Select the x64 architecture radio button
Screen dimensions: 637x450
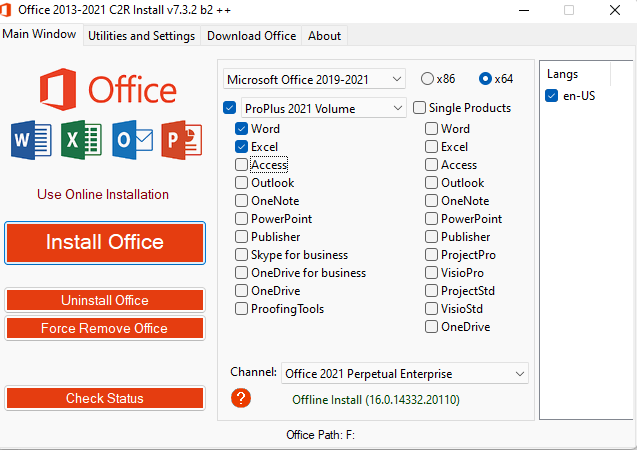coord(485,78)
